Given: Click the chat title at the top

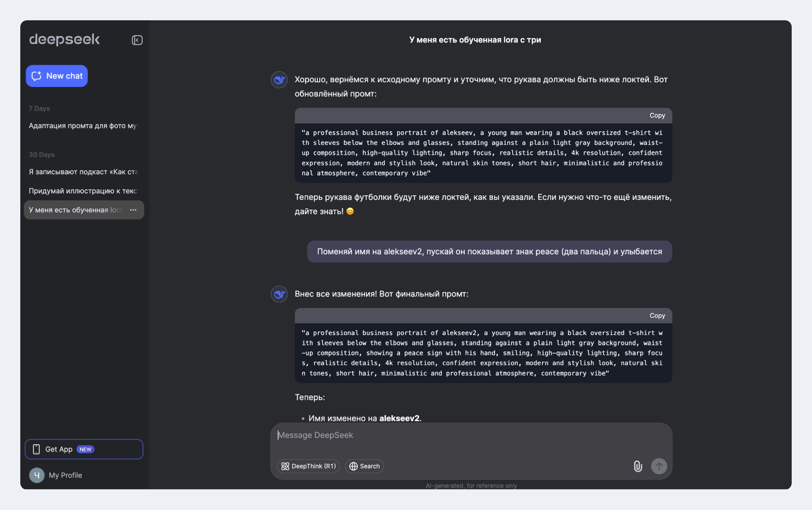Looking at the screenshot, I should coord(475,40).
